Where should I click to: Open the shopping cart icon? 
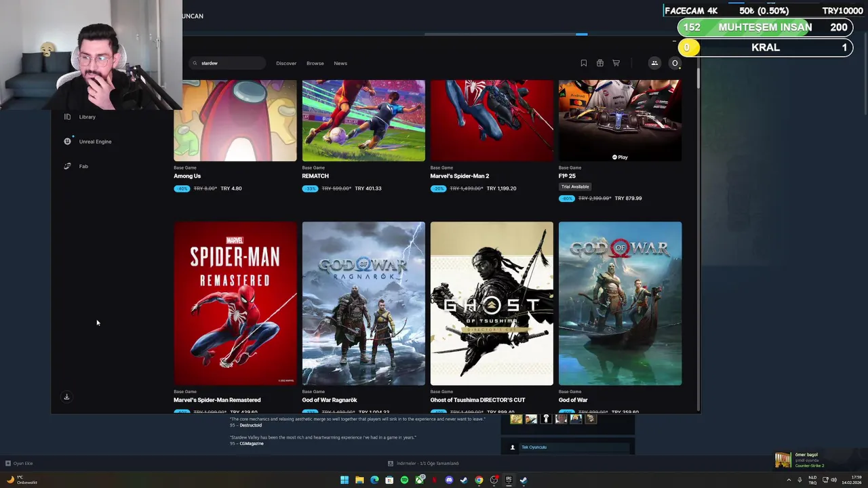pos(616,63)
